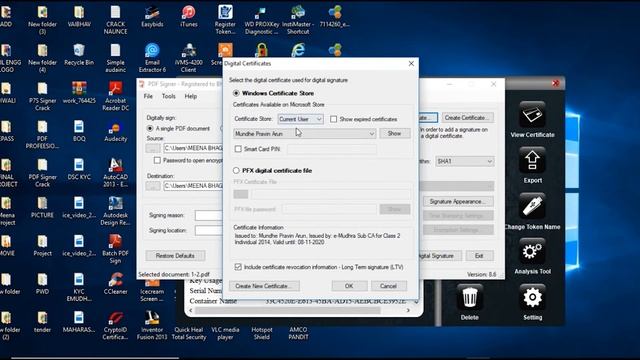Click Restore Defaults in PDF Signer

pos(175,256)
